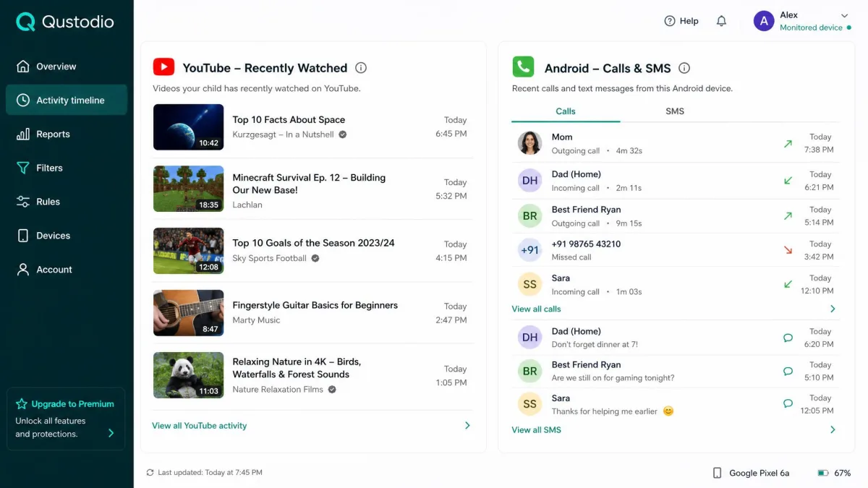Show info for Android Calls & SMS
Image resolution: width=868 pixels, height=488 pixels.
[684, 68]
